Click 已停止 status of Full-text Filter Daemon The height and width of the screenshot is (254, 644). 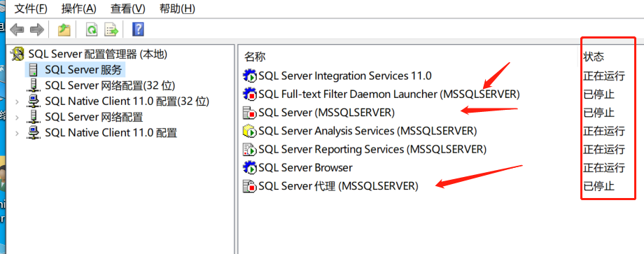tap(598, 94)
